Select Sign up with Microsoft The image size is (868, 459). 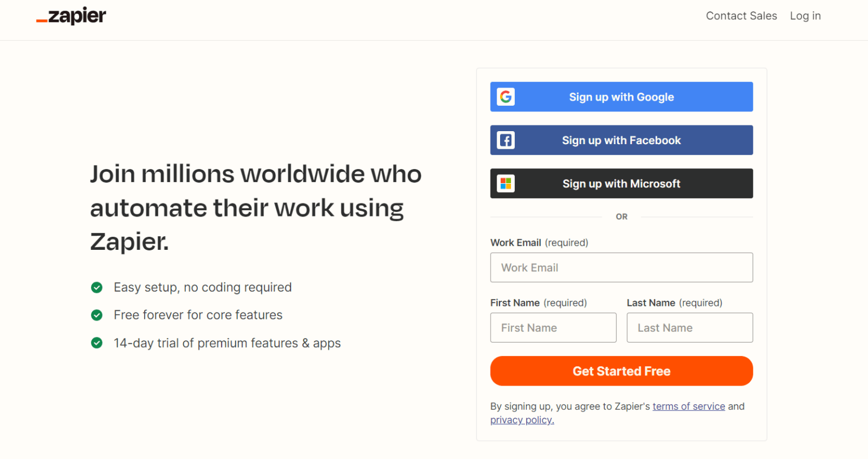[622, 183]
